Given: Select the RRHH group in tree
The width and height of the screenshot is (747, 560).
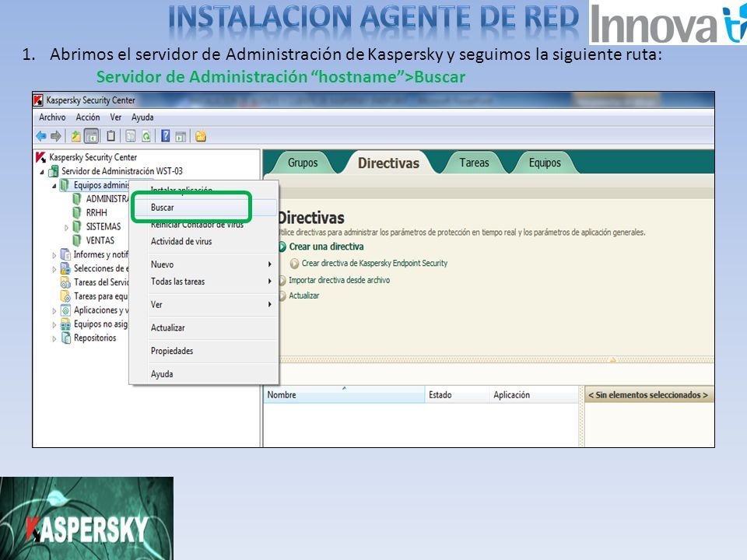Looking at the screenshot, I should [x=96, y=212].
